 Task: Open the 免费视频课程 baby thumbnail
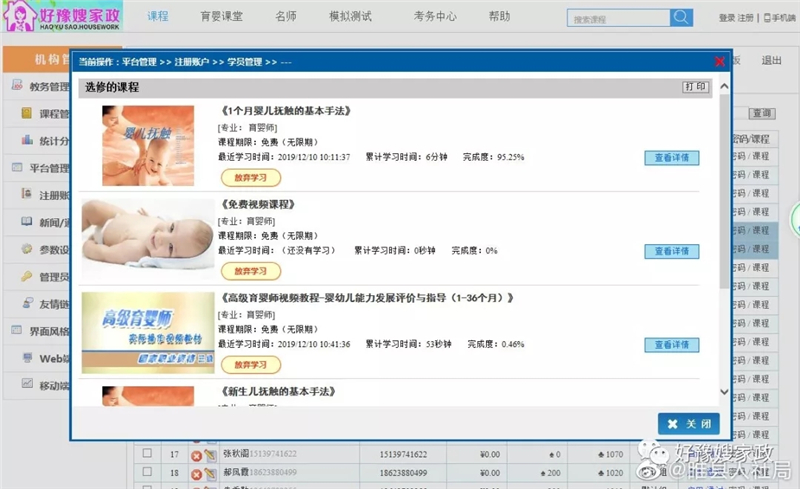[148, 239]
